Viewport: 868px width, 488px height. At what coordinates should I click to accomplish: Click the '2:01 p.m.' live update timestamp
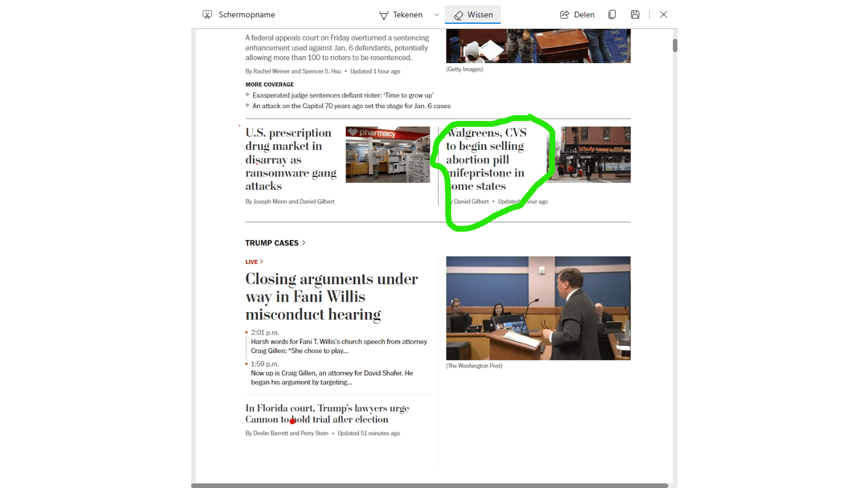(x=265, y=333)
